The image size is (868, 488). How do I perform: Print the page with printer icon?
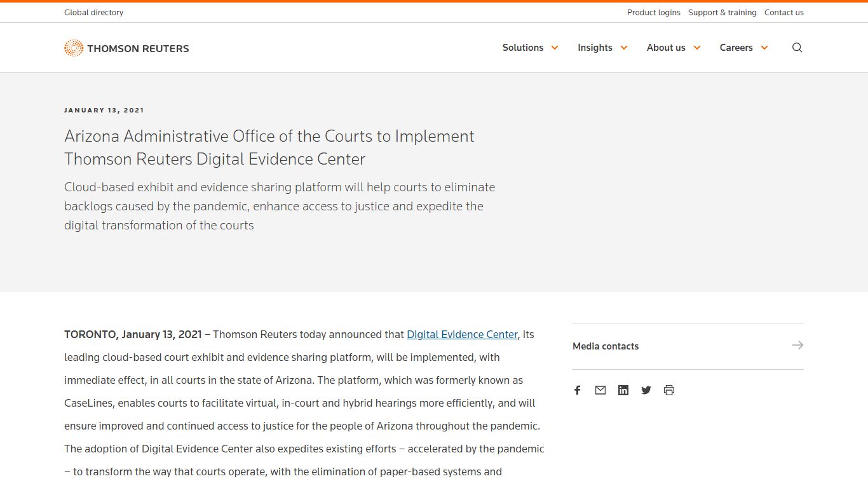click(x=669, y=390)
